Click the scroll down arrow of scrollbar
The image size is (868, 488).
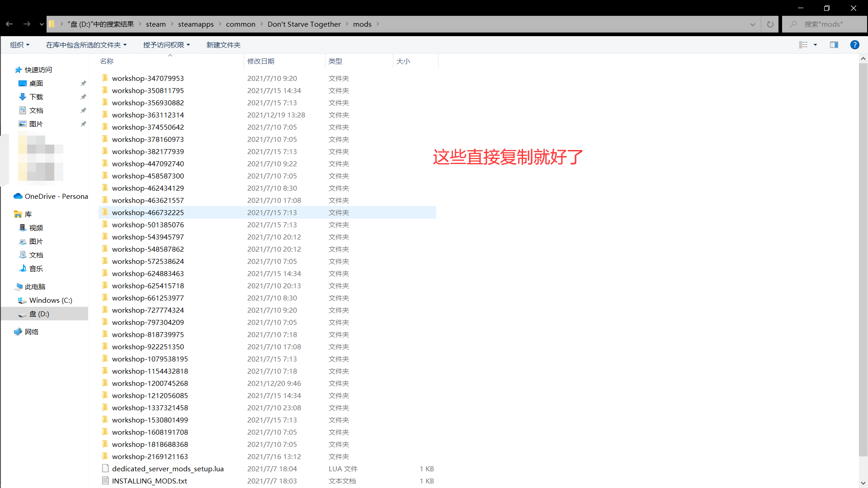(863, 483)
